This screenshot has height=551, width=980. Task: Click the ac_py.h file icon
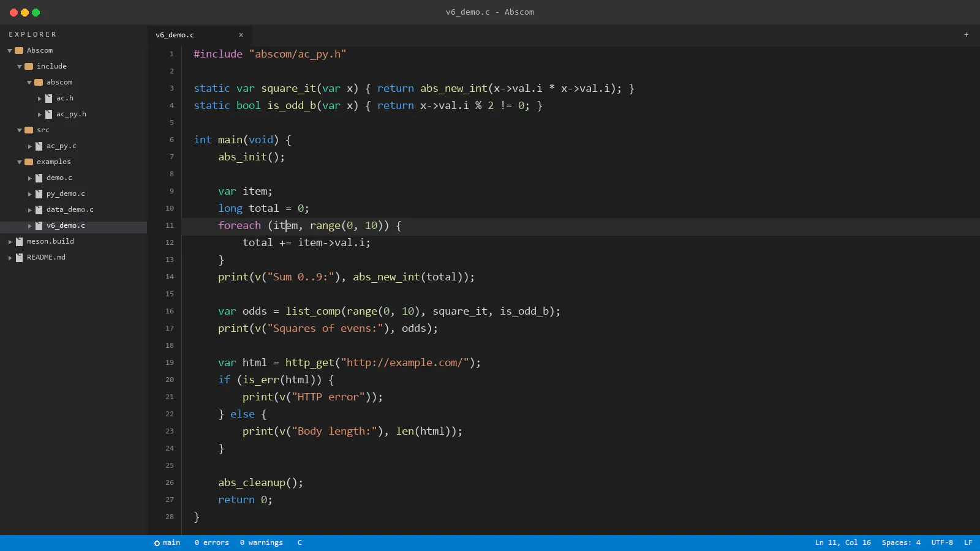click(x=49, y=114)
